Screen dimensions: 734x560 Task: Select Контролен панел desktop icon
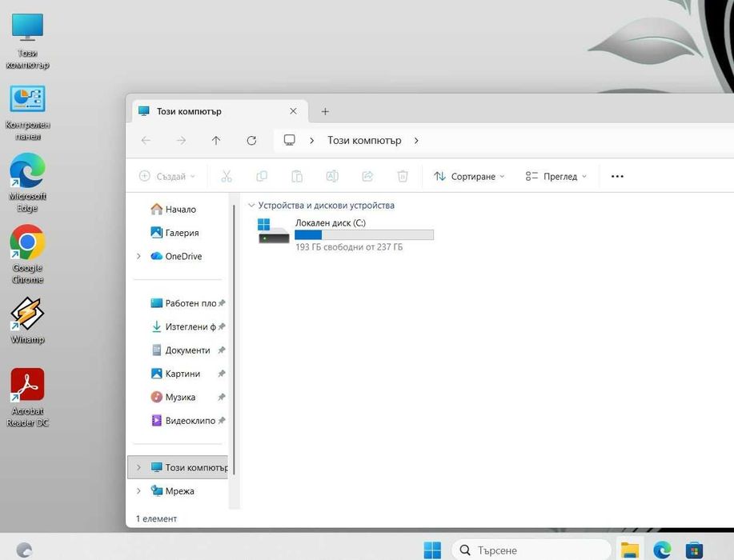coord(28,112)
